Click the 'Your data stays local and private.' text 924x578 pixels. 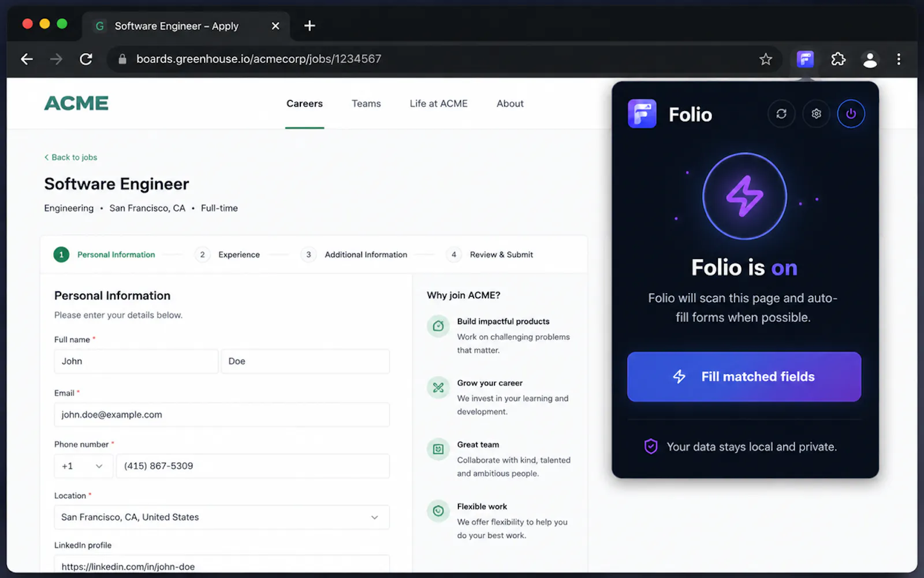coord(751,447)
